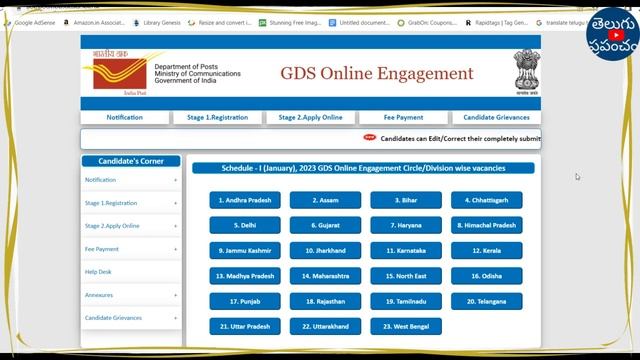Open the translate telugu bookmark
Image resolution: width=640 pixels, height=360 pixels.
pos(561,23)
